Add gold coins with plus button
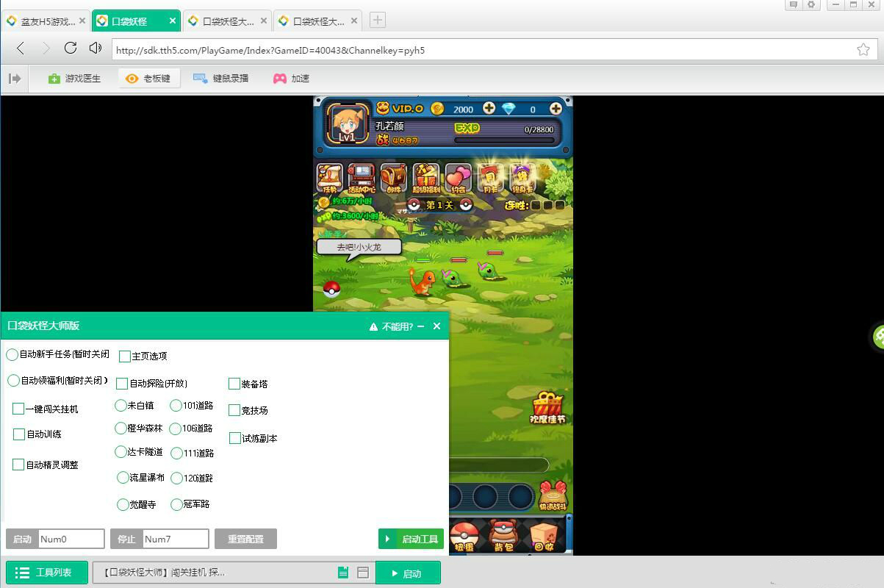The width and height of the screenshot is (884, 588). click(489, 109)
